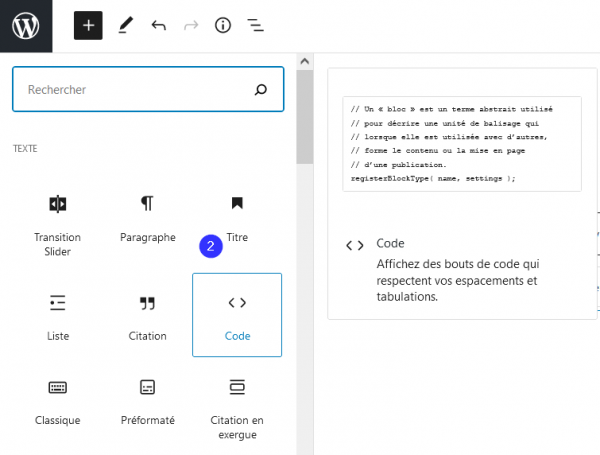Insert the Classique block
Viewport: 600px width, 455px height.
click(x=58, y=403)
